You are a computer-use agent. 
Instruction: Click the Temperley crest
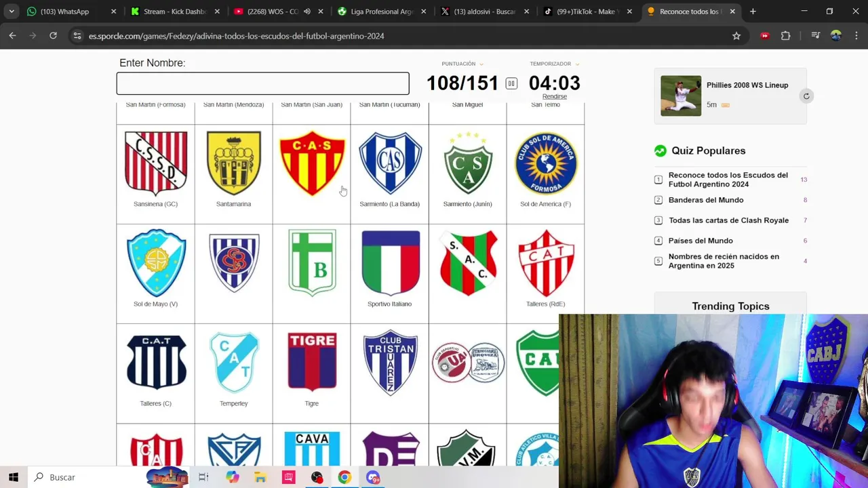233,363
